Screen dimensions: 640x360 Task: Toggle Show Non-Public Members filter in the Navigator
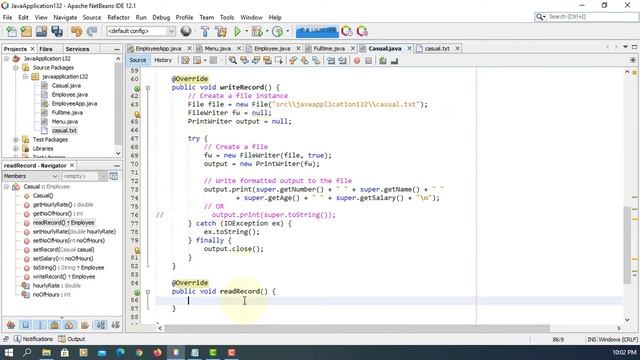(55, 325)
